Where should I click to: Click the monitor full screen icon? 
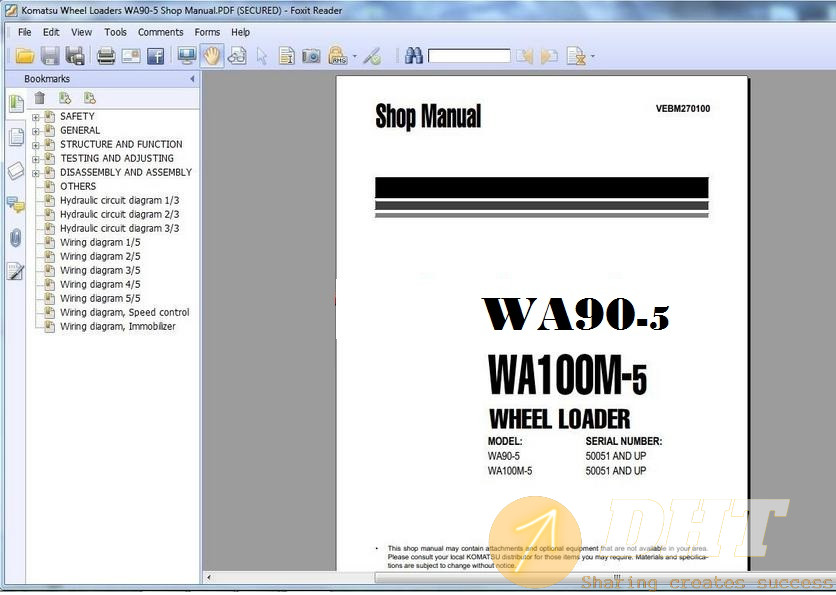[186, 55]
